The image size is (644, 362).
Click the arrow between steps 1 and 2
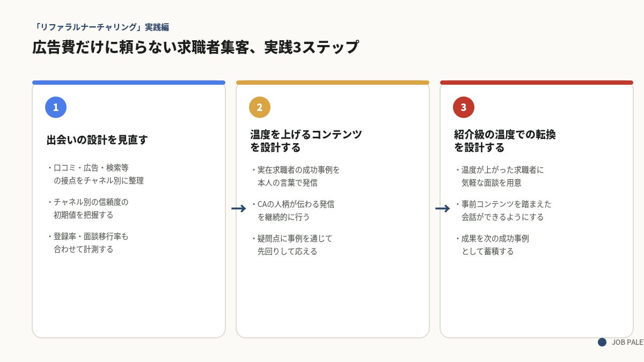point(238,209)
